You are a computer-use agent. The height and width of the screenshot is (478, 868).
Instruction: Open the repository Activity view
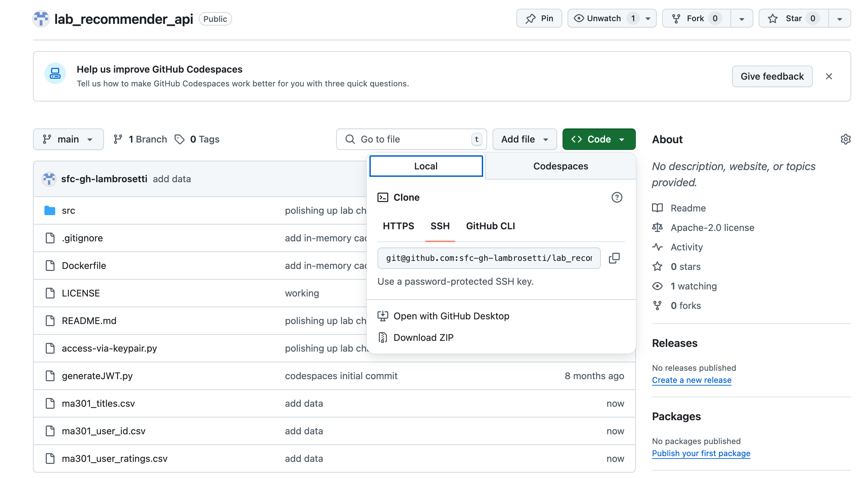click(x=686, y=247)
